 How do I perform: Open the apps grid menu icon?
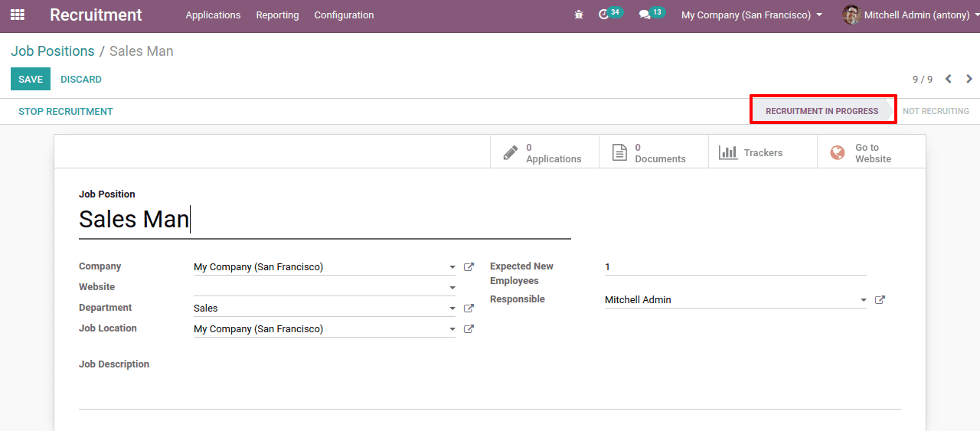click(17, 15)
